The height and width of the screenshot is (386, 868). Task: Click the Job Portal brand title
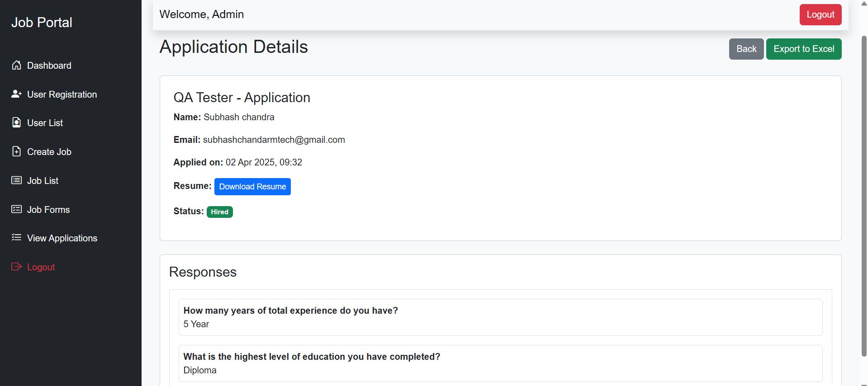42,23
